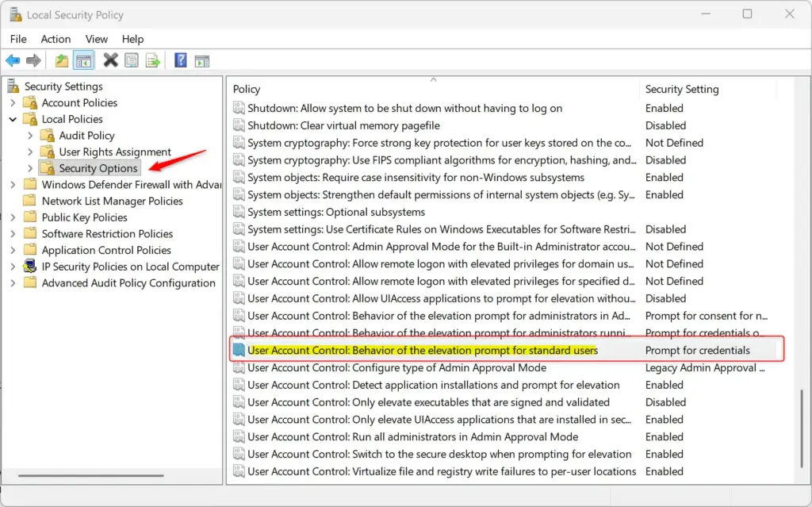Click the Export List toolbar icon

(153, 60)
